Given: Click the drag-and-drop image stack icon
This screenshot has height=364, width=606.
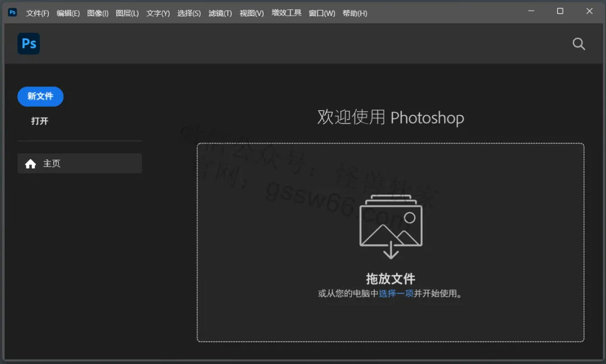Looking at the screenshot, I should (x=391, y=227).
